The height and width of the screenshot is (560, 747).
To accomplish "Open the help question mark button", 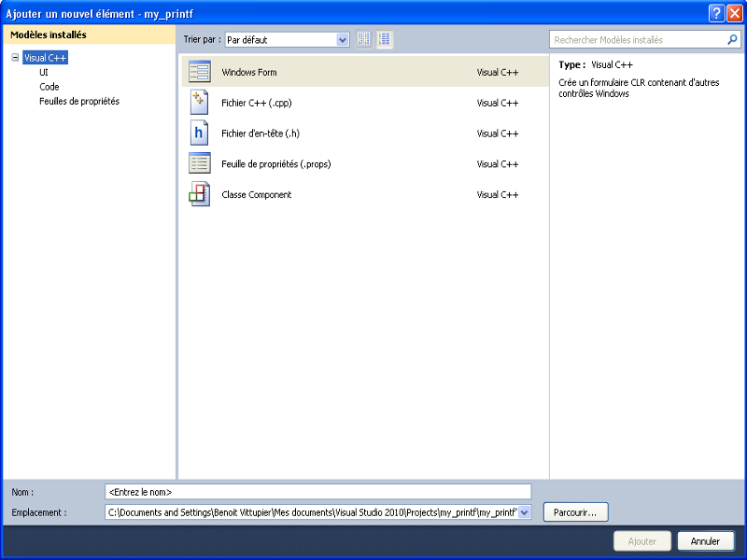I will pyautogui.click(x=715, y=13).
